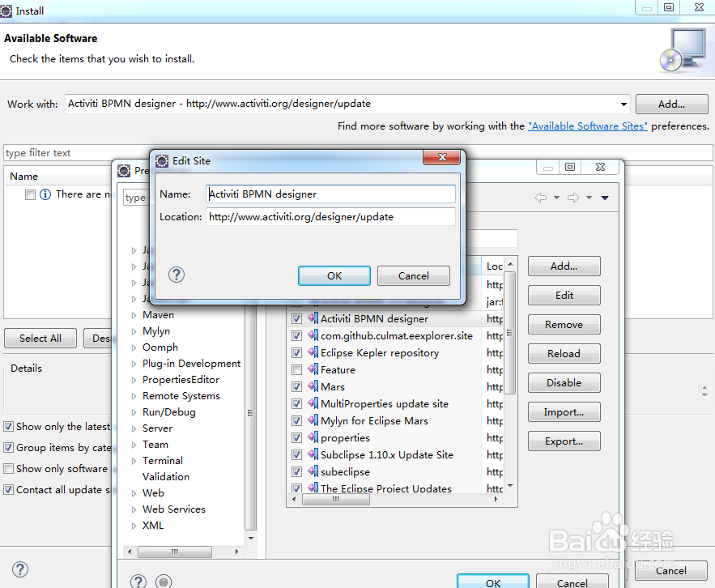Open the Work with dropdown

coord(623,104)
